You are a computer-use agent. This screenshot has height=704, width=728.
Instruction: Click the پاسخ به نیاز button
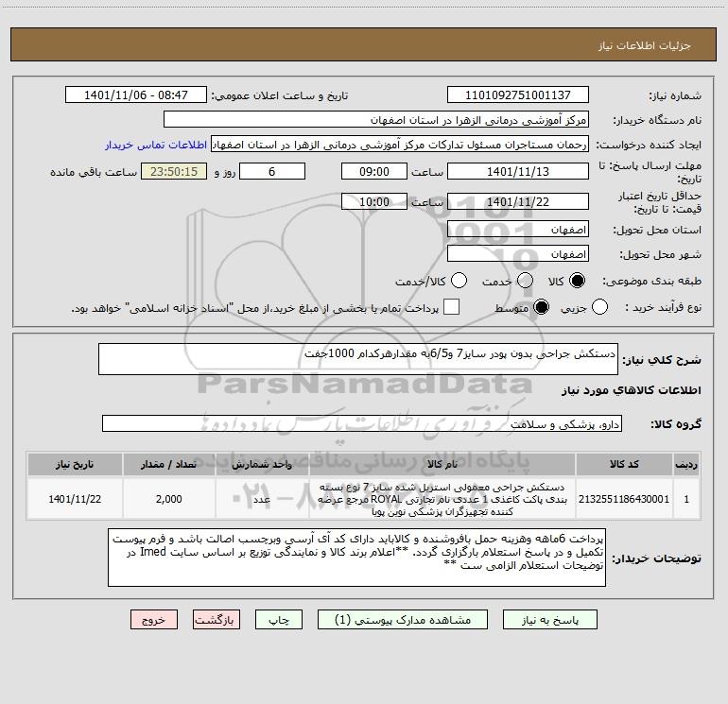[550, 620]
